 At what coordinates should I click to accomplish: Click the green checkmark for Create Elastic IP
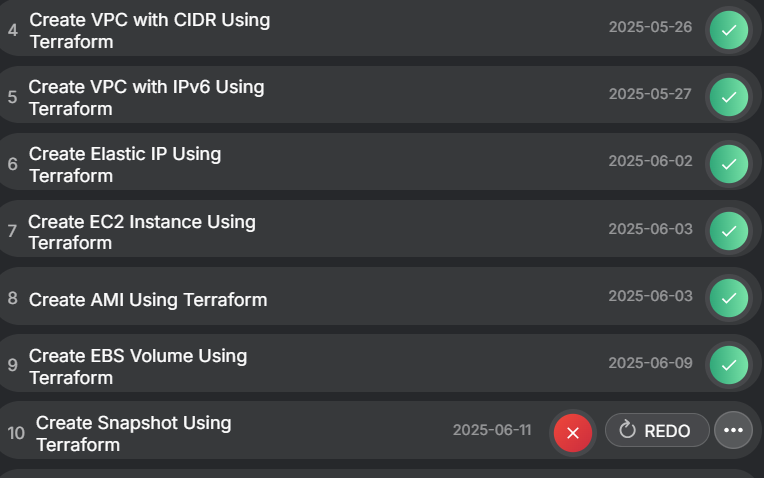coord(729,164)
